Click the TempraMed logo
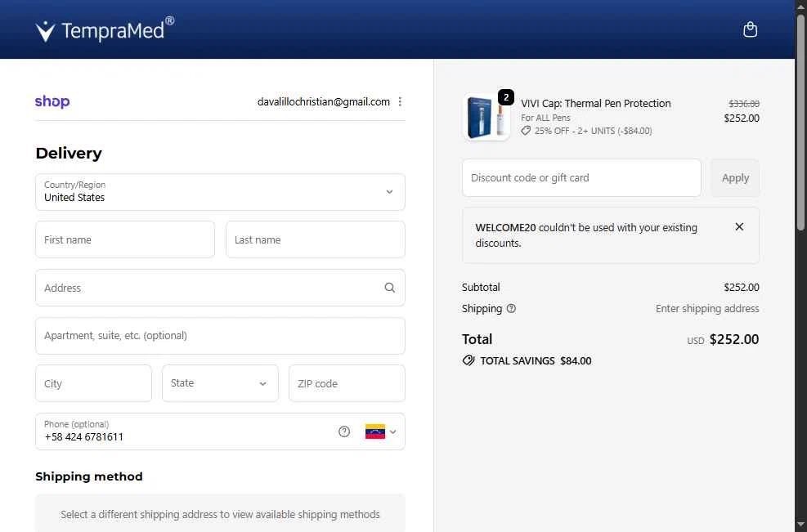807x532 pixels. coord(105,30)
